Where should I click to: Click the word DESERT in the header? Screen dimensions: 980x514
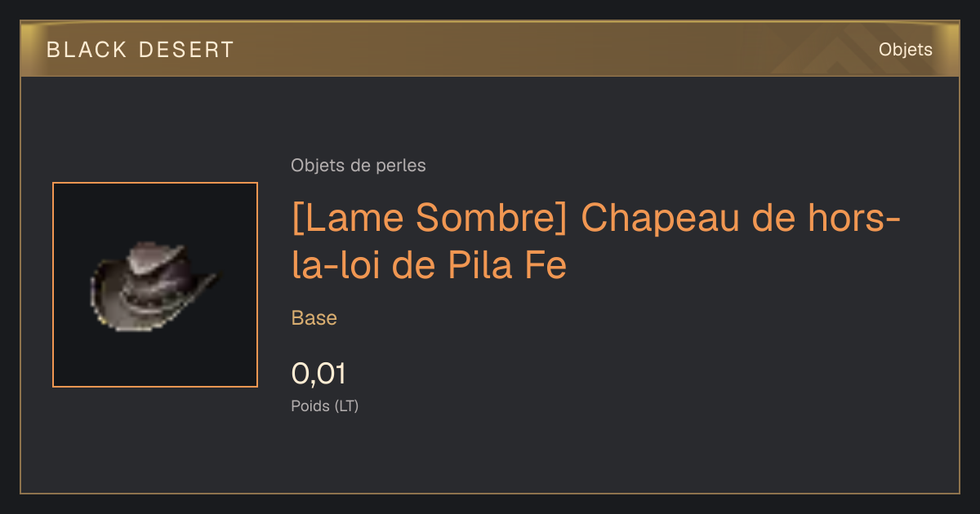[x=187, y=50]
